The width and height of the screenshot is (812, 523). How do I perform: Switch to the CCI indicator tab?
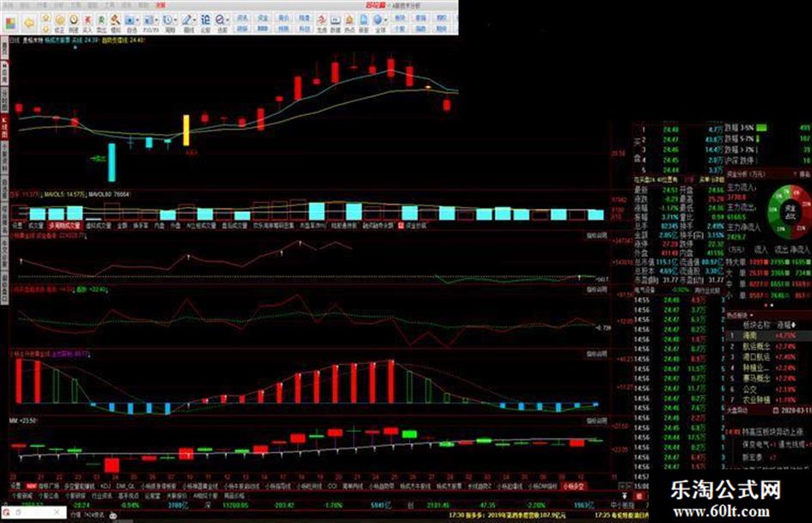(332, 486)
